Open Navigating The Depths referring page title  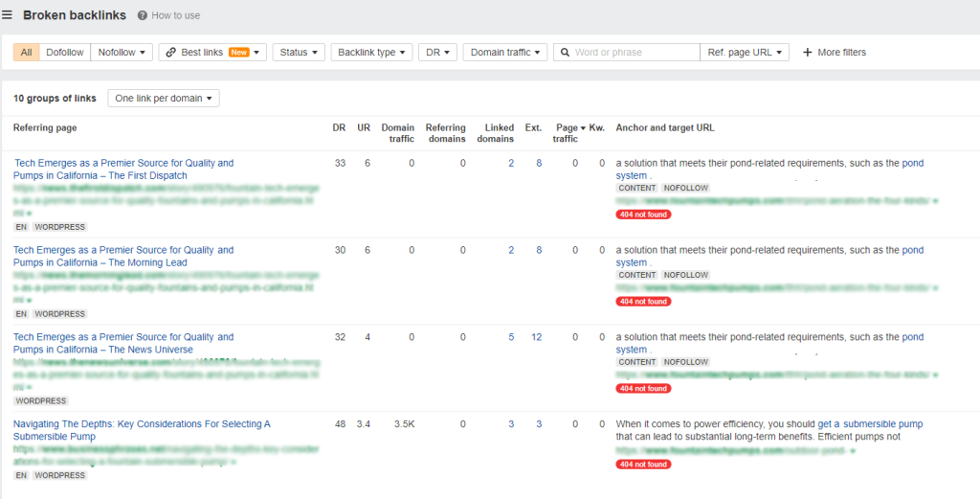pyautogui.click(x=142, y=430)
